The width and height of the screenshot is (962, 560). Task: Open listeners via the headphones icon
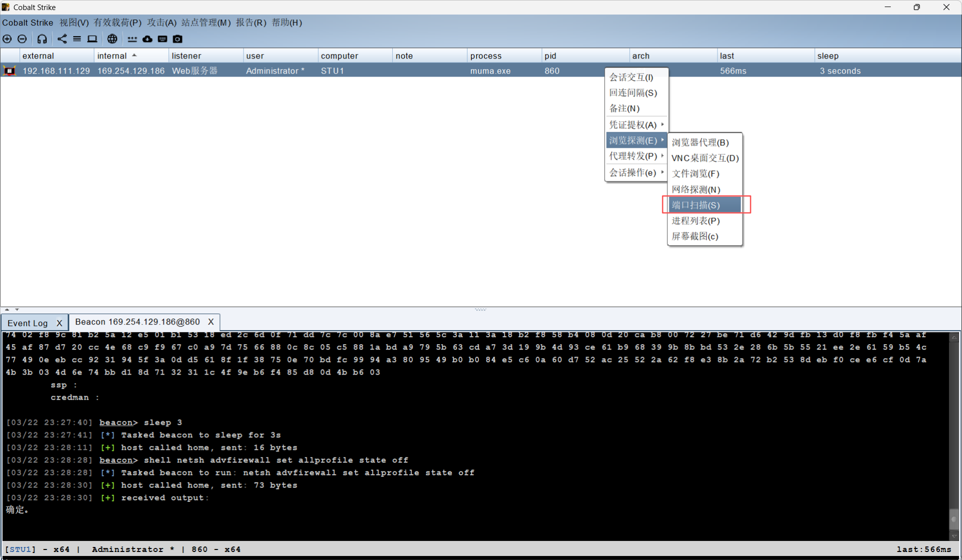(42, 39)
